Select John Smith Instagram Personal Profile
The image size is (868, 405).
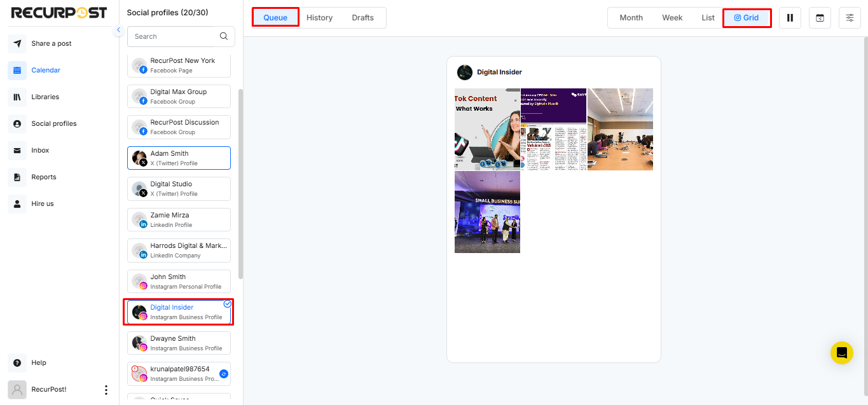point(179,282)
